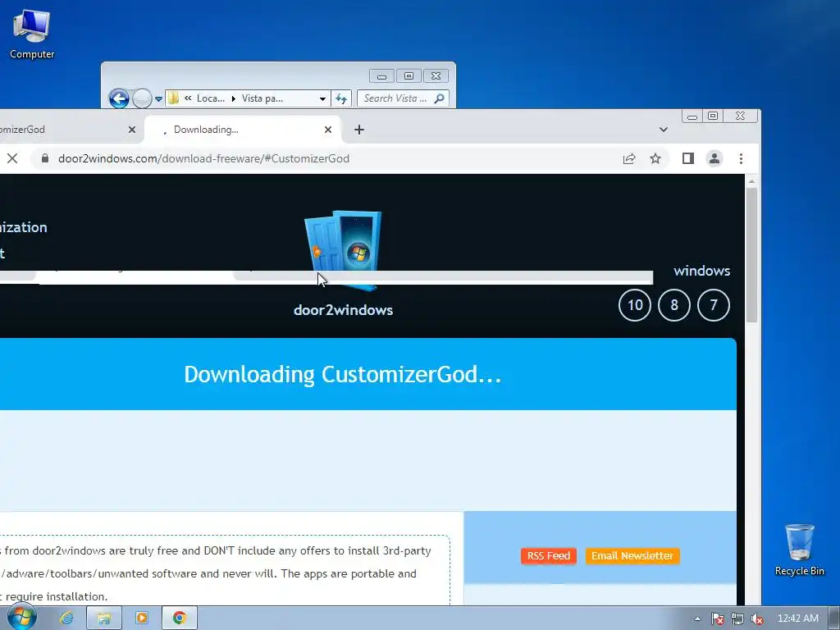The image size is (840, 630).
Task: Open the Computer desktop icon
Action: 32,34
